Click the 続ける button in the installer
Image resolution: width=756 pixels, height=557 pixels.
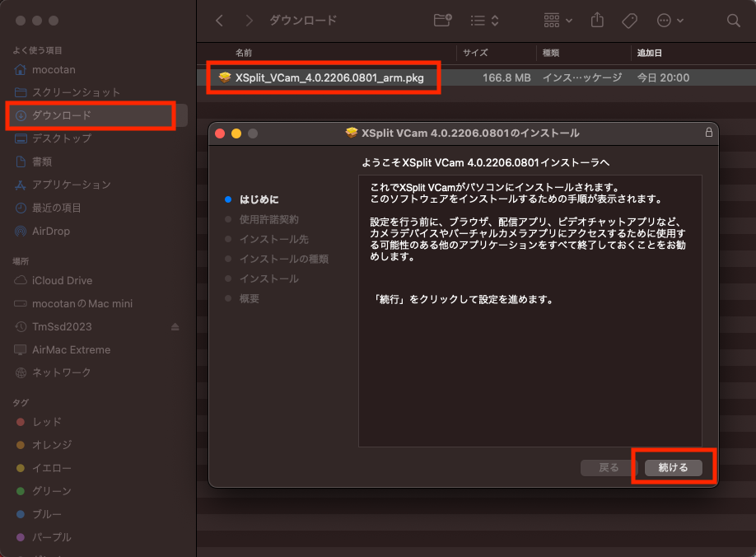673,467
